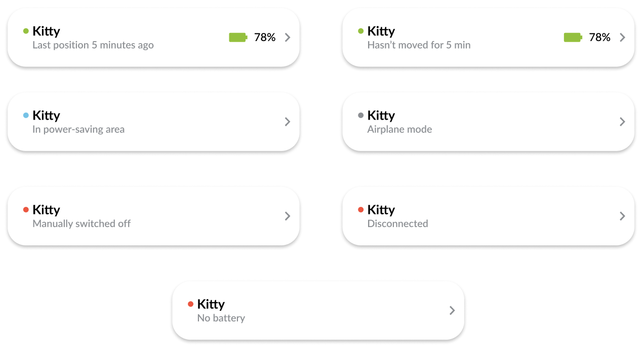Click battery icon on Hasn't moved card
Screen dimensions: 644x364
[x=573, y=37]
